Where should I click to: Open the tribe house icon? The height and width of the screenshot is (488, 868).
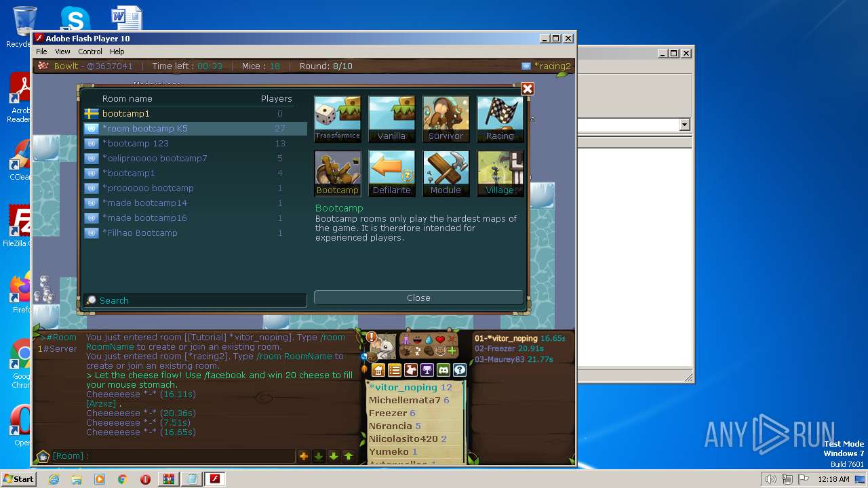(378, 370)
